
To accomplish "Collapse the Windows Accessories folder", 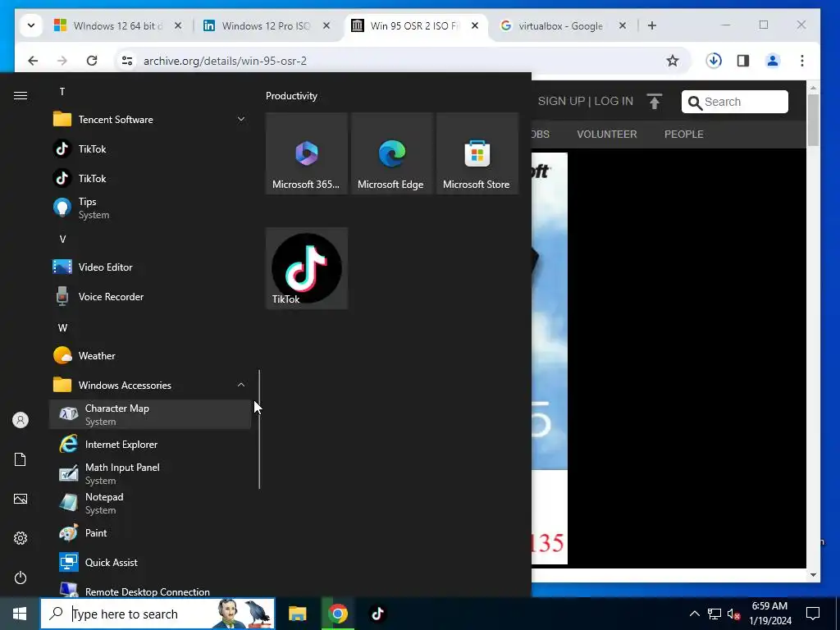I will point(241,385).
